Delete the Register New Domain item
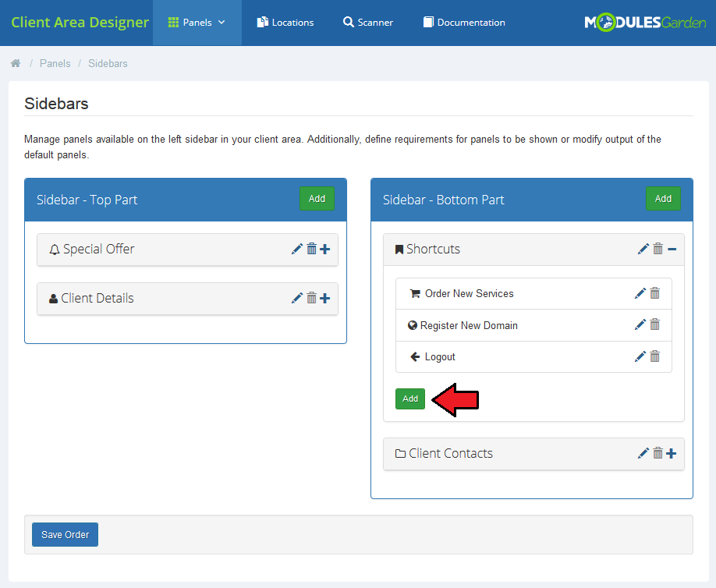This screenshot has width=716, height=588. pyautogui.click(x=655, y=324)
